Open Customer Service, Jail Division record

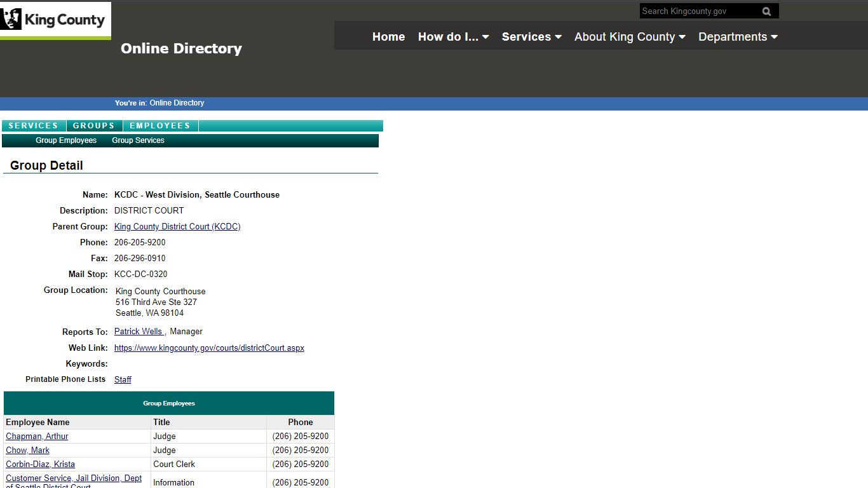click(74, 482)
